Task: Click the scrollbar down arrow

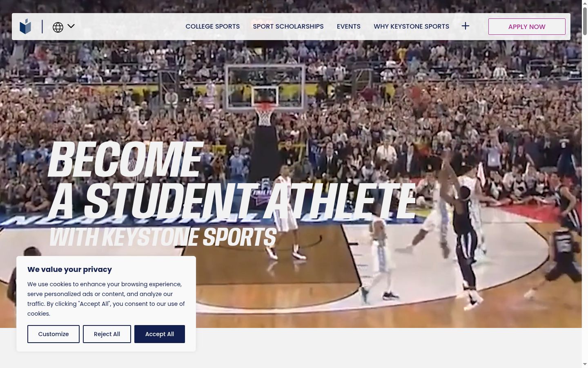Action: coord(585,364)
